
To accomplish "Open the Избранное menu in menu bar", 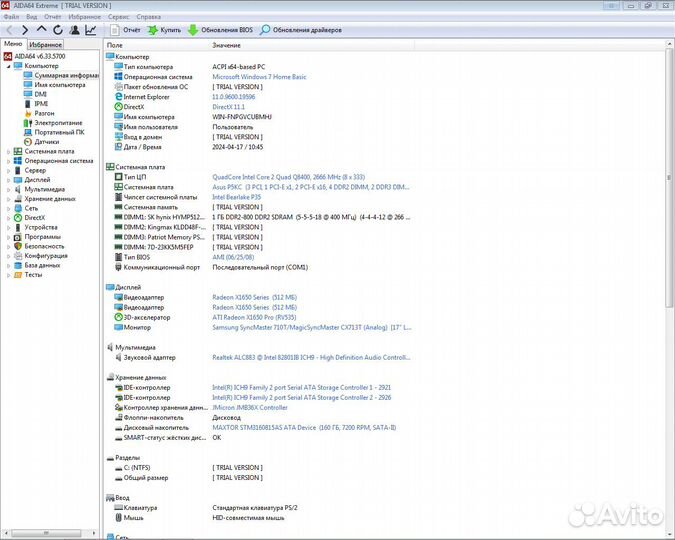I will (84, 17).
